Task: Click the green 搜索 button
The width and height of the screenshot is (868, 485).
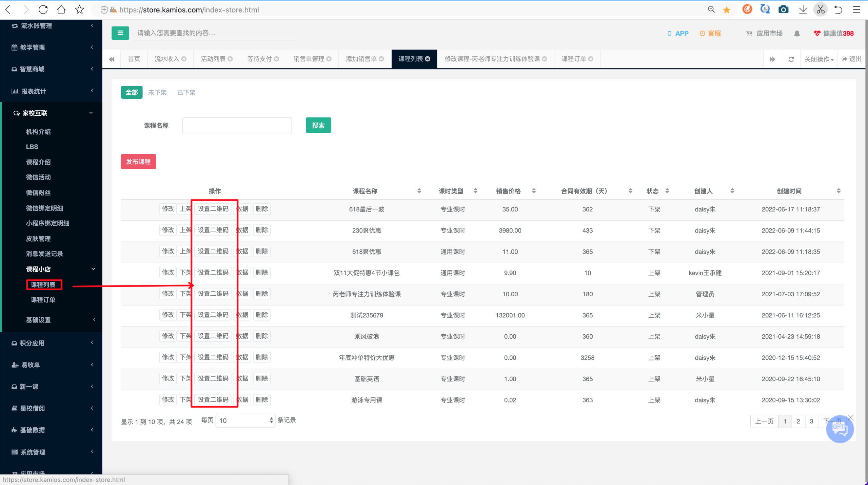Action: coord(318,125)
